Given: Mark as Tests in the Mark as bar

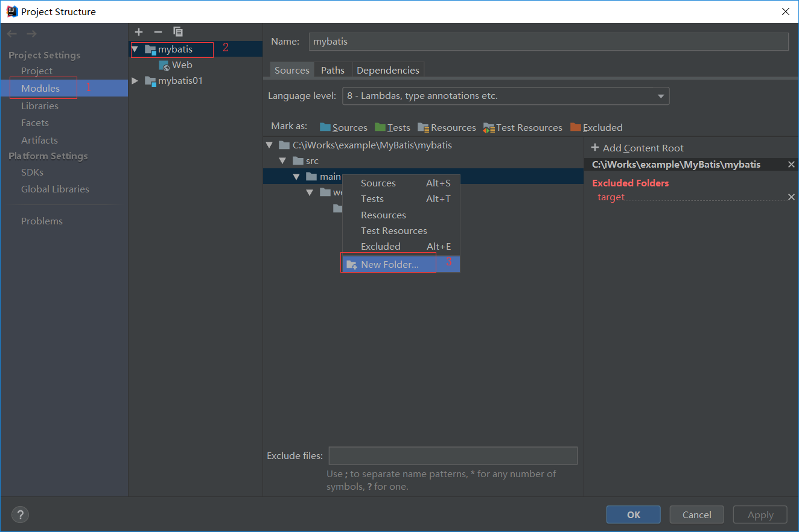Looking at the screenshot, I should click(x=392, y=127).
